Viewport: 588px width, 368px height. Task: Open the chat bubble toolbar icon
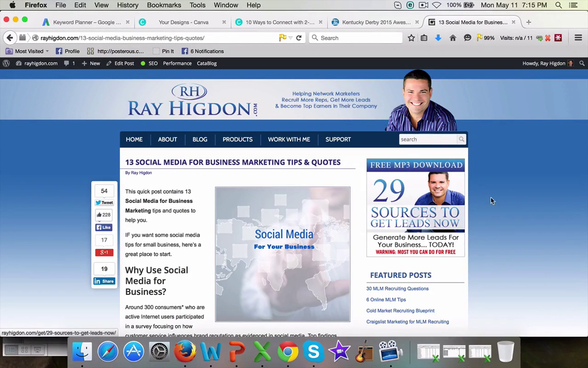click(x=467, y=37)
